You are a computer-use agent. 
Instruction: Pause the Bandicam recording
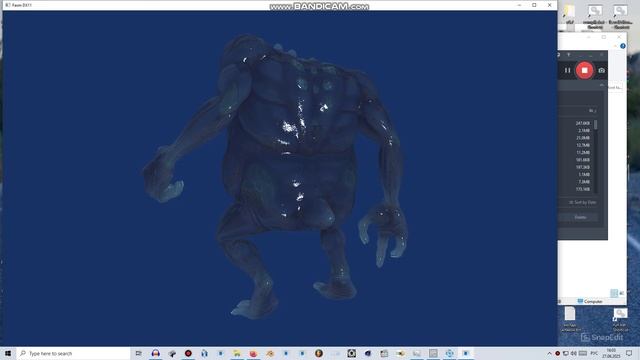click(567, 70)
